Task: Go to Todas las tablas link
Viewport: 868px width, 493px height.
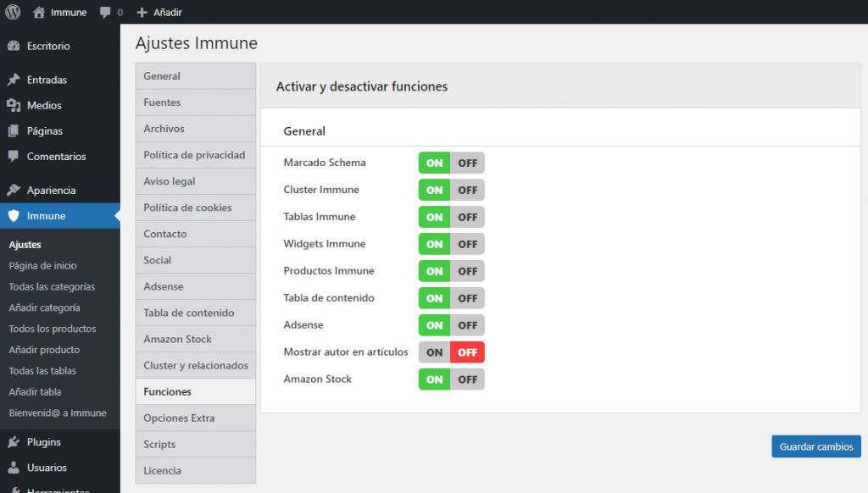Action: 42,371
